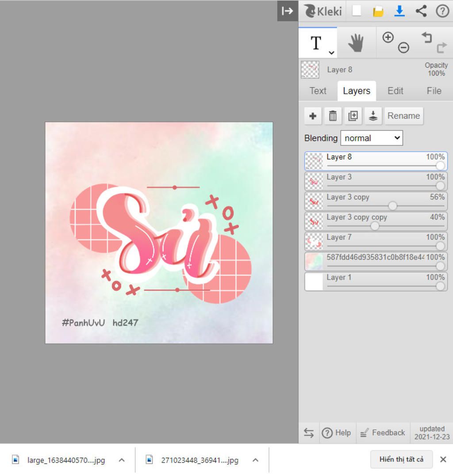
Task: Open help via the top question mark icon
Action: [x=442, y=11]
